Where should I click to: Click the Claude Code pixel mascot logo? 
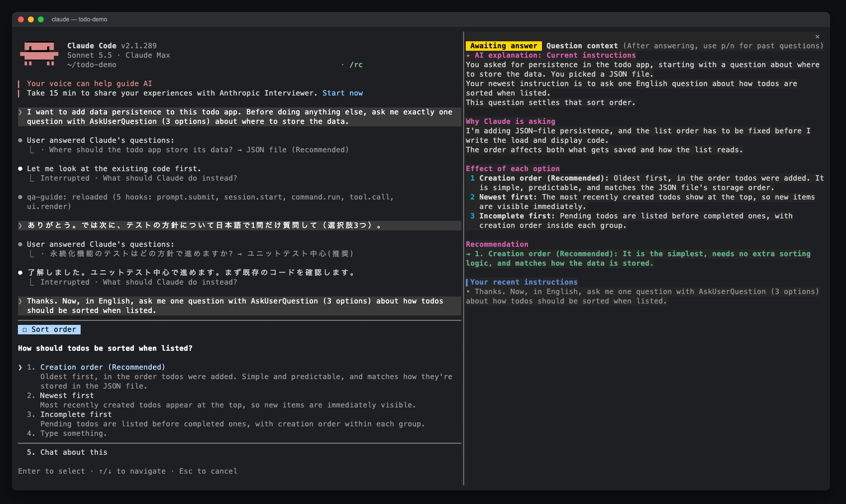point(39,54)
